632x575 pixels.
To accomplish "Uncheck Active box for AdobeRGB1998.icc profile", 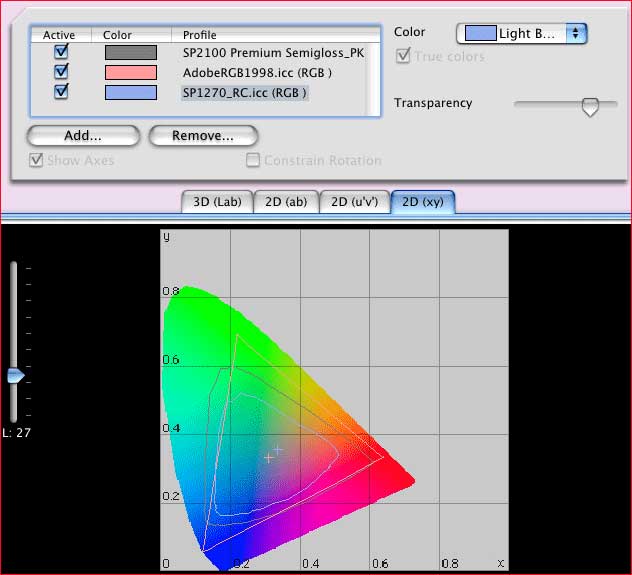I will coord(61,72).
